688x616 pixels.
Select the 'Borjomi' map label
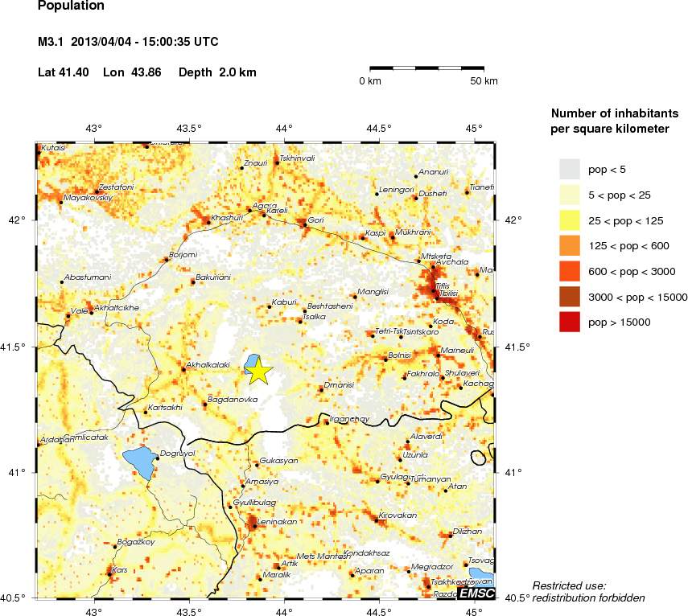(183, 255)
